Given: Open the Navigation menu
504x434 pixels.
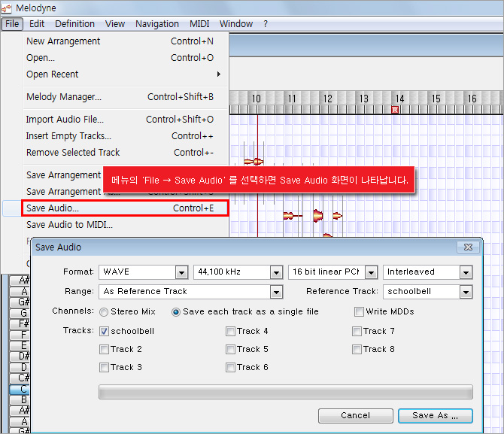Looking at the screenshot, I should click(157, 24).
